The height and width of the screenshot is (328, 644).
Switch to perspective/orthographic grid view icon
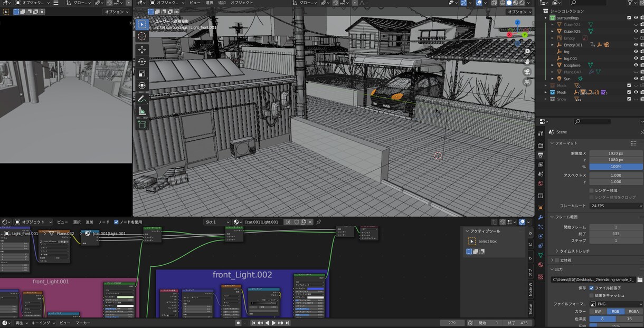pos(527,82)
